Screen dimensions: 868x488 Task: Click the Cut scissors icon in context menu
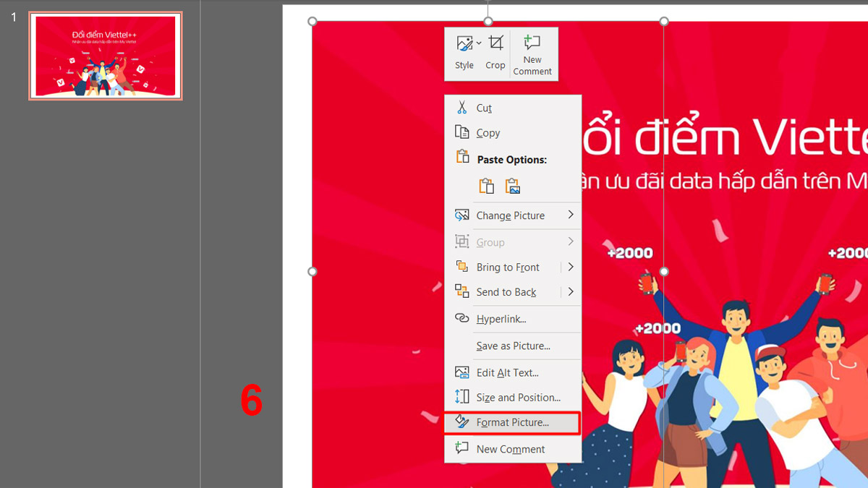point(463,107)
